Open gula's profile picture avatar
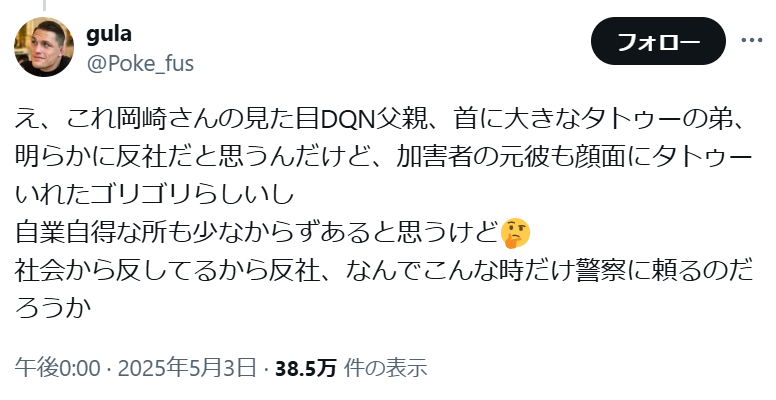Viewport: 776px width, 400px height. click(x=44, y=47)
